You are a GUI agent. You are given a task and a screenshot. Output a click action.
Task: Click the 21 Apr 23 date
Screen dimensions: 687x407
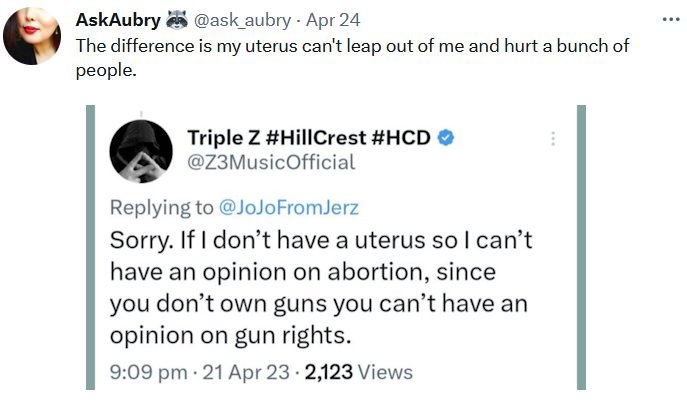[233, 371]
